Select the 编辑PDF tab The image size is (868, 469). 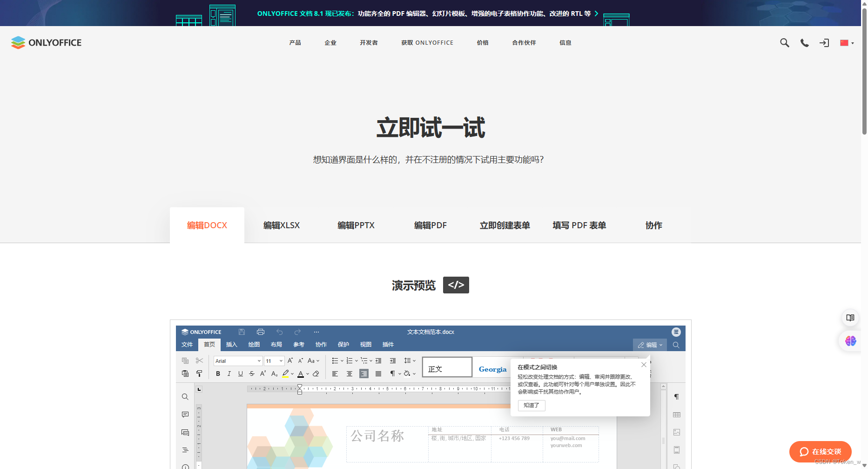click(x=431, y=225)
